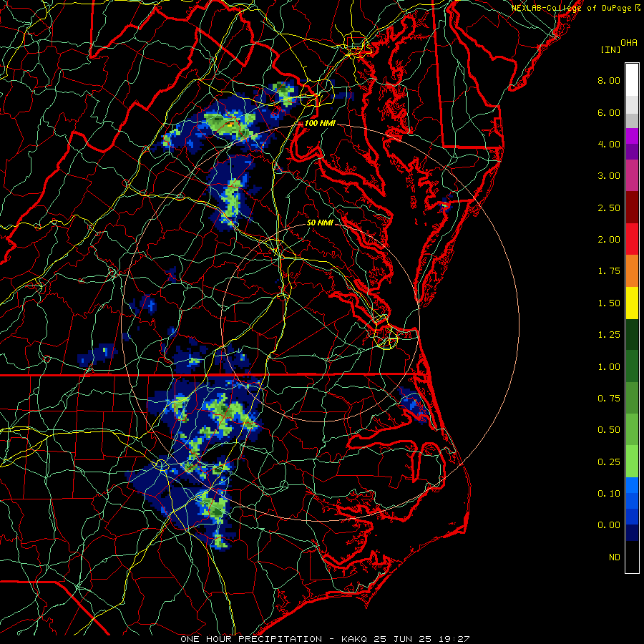
Task: Click the 1.00 scale label
Action: coord(609,367)
